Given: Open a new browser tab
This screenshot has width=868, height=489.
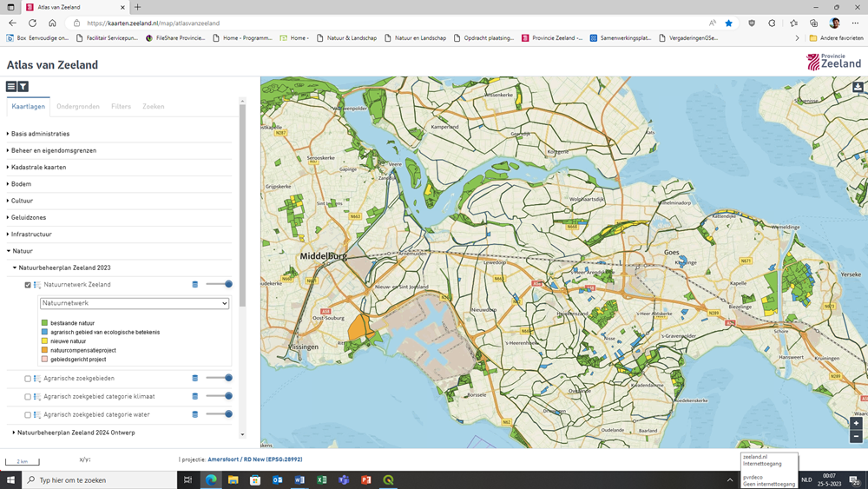Looking at the screenshot, I should (x=138, y=7).
